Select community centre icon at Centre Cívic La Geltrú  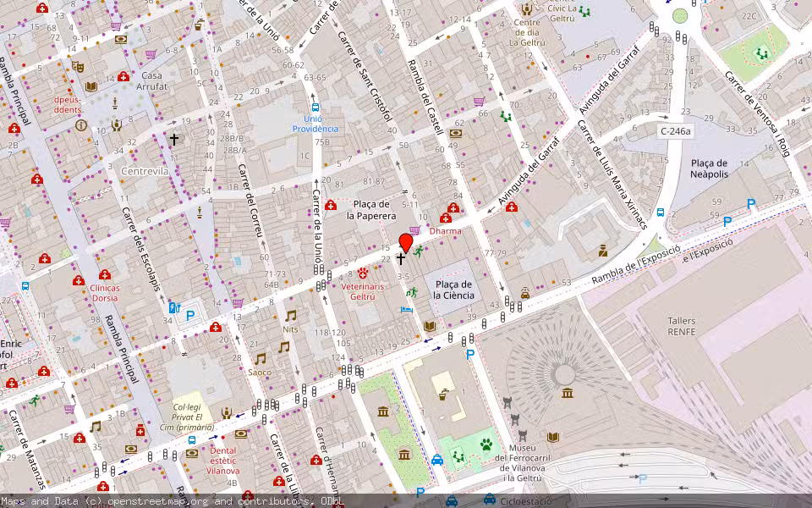(527, 8)
